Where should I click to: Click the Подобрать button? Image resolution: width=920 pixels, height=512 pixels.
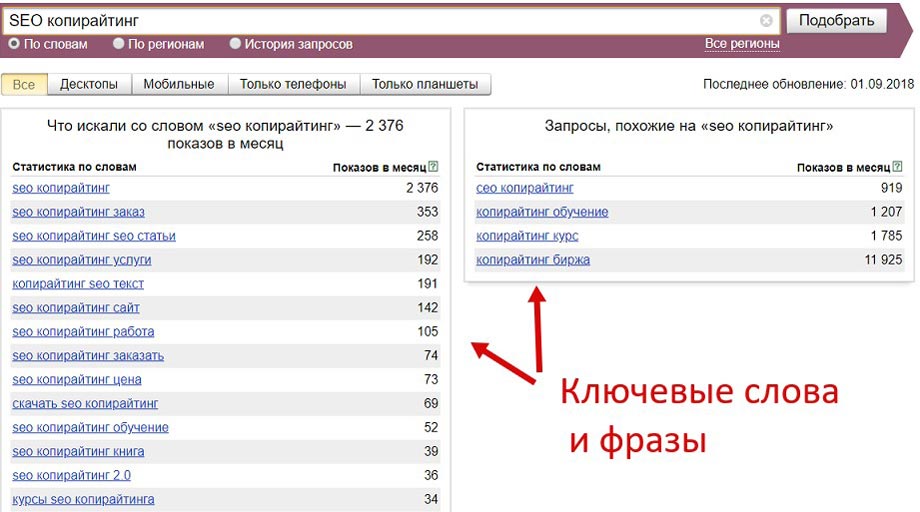coord(837,21)
